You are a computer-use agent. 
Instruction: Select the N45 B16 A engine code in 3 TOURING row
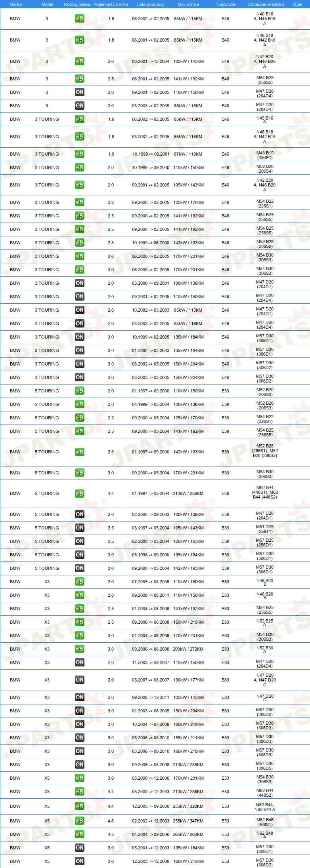265,120
